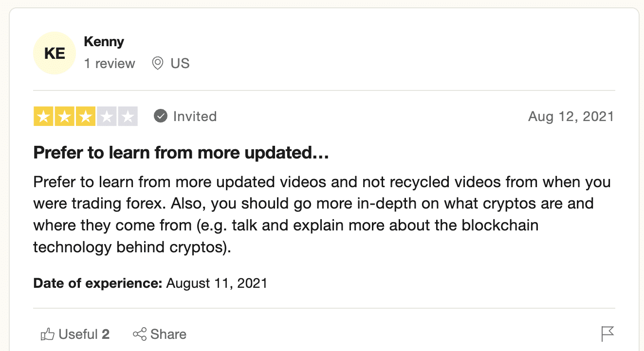Open review title Prefer to learn from more updated

[x=181, y=154]
